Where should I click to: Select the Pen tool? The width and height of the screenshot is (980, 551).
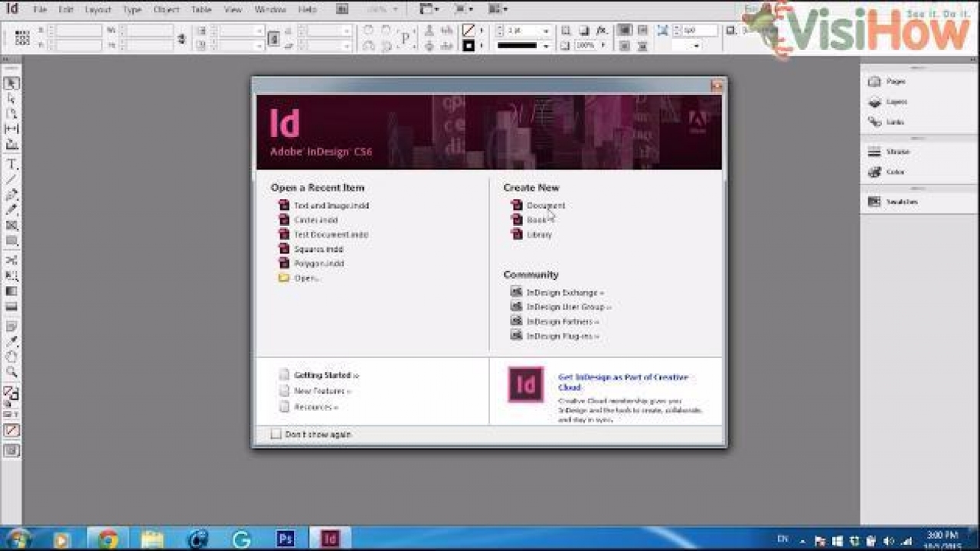pyautogui.click(x=11, y=195)
